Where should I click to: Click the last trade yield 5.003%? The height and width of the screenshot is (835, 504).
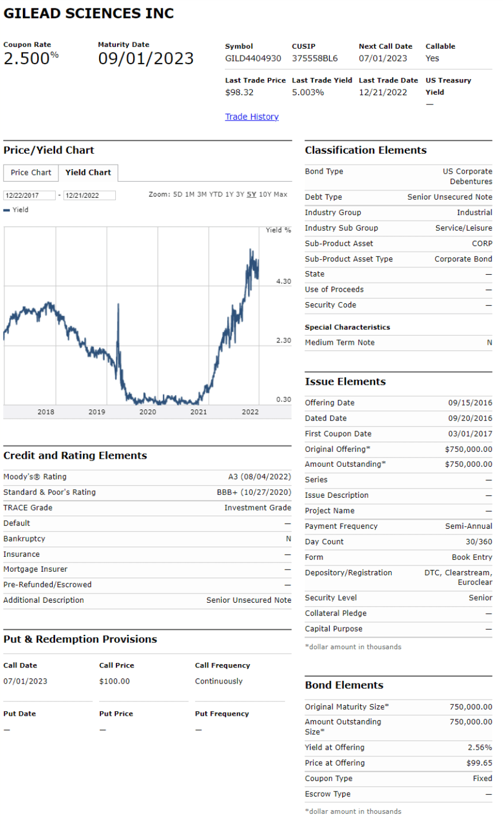tap(308, 92)
